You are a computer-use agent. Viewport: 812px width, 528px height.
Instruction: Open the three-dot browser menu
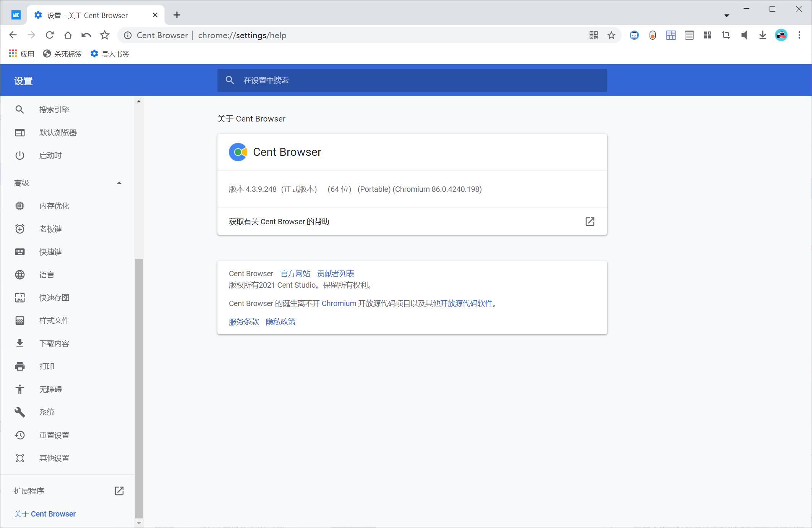tap(799, 36)
